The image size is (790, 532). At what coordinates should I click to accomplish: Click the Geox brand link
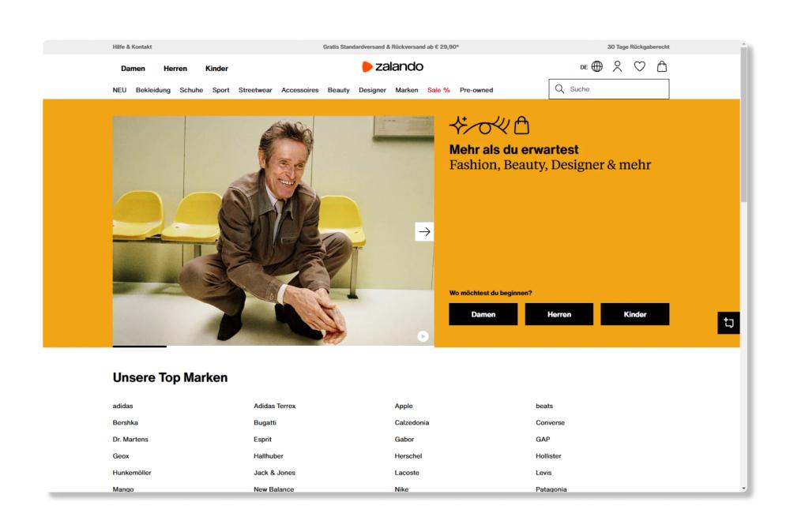(121, 455)
